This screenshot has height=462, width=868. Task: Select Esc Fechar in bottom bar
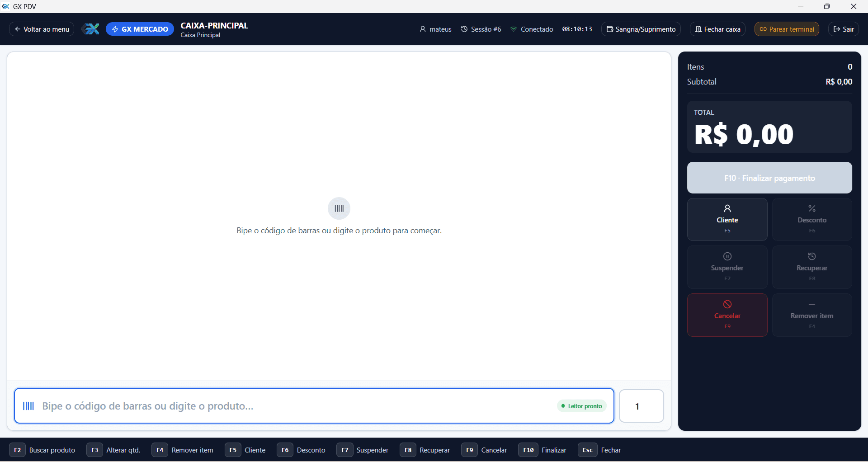click(599, 450)
